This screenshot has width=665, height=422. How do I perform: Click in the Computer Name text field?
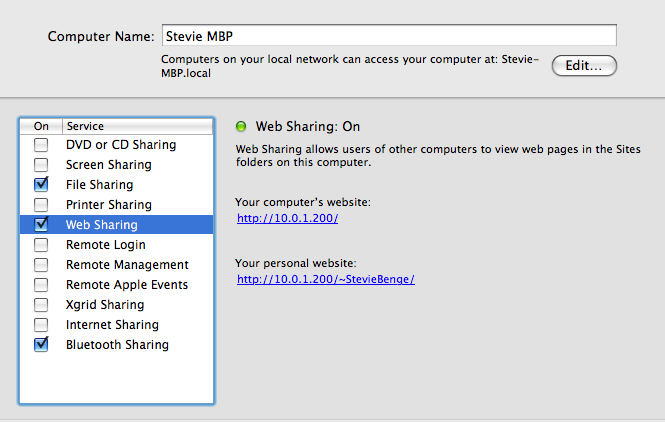pyautogui.click(x=389, y=36)
